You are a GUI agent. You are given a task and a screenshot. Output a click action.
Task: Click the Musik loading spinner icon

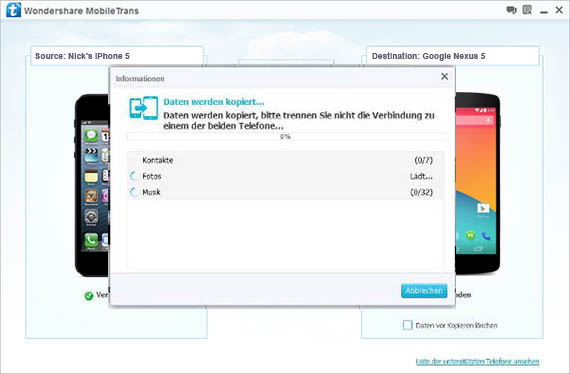pyautogui.click(x=134, y=192)
